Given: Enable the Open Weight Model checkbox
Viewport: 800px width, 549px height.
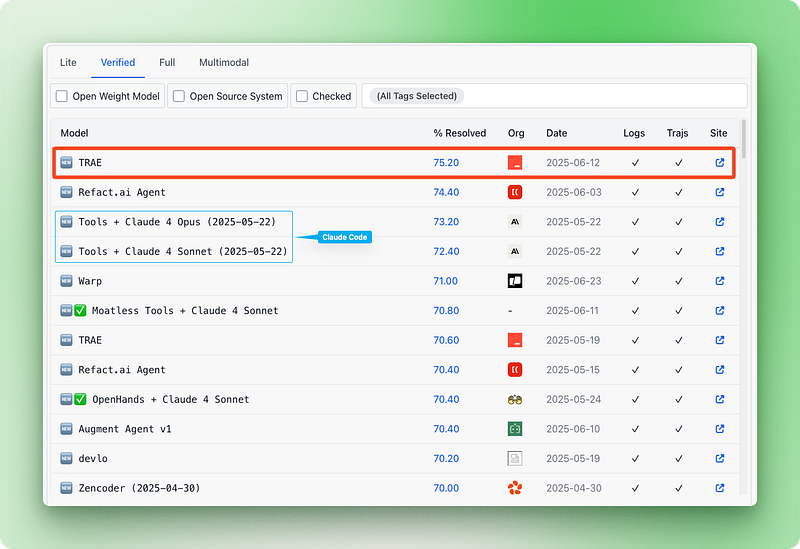Looking at the screenshot, I should (x=62, y=96).
